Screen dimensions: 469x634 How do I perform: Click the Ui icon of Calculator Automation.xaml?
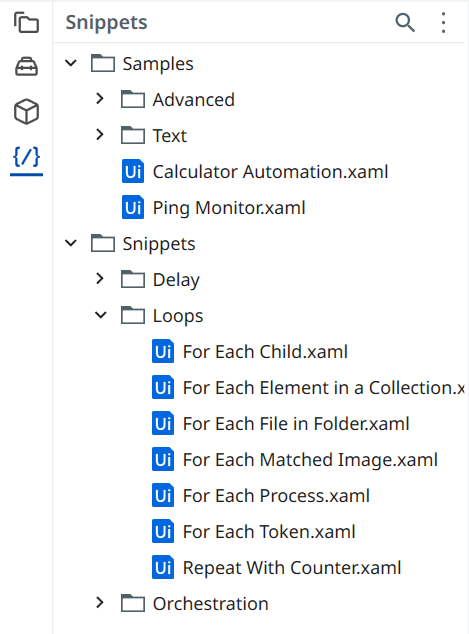pyautogui.click(x=133, y=171)
